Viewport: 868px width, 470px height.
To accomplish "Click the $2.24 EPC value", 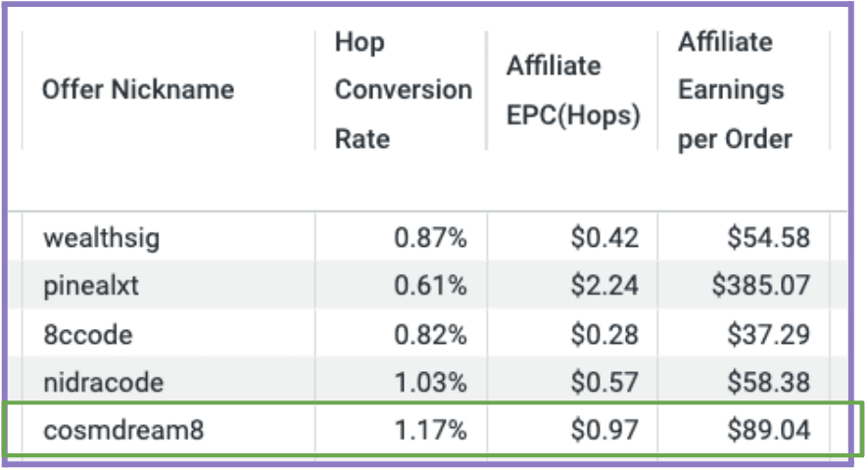I will [604, 286].
